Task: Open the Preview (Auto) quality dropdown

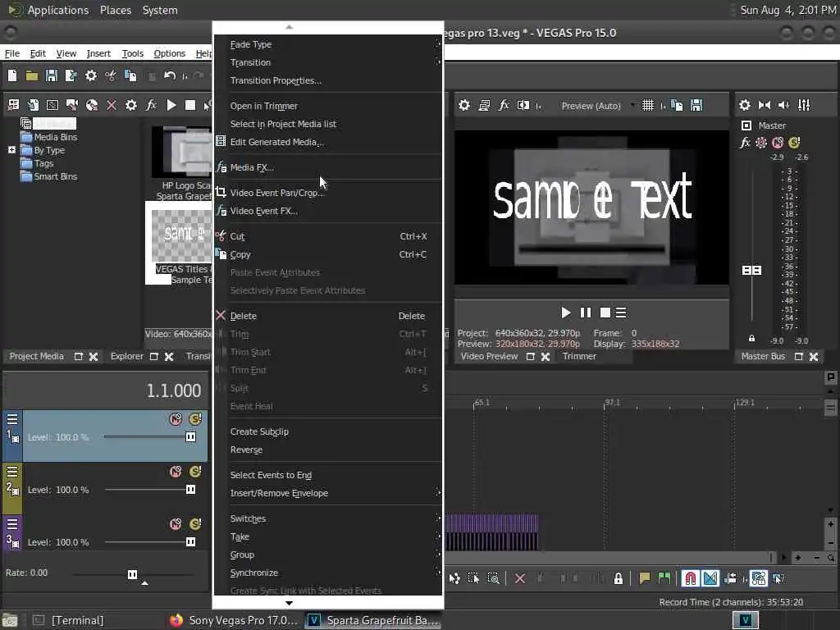Action: pos(597,106)
